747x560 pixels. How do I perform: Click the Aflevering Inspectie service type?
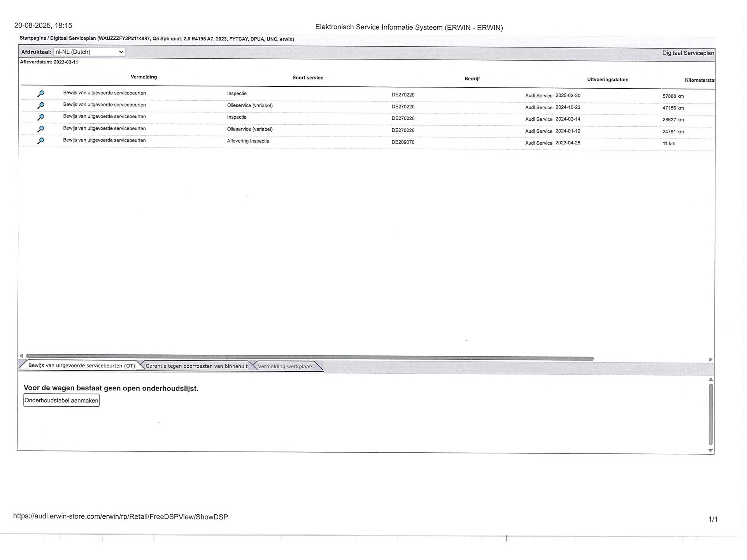coord(248,141)
